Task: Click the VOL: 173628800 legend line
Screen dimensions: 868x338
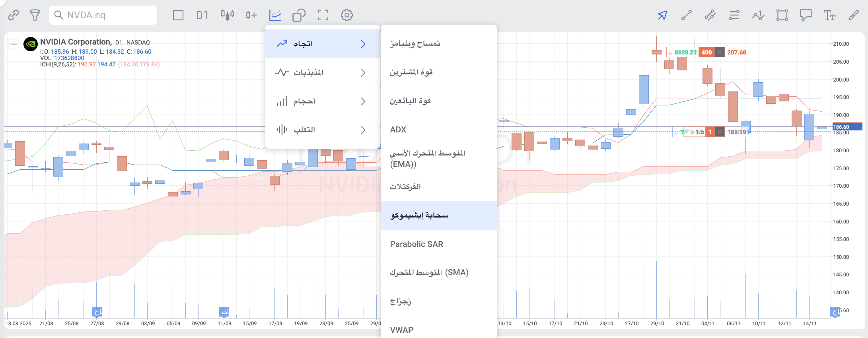Action: (x=62, y=58)
